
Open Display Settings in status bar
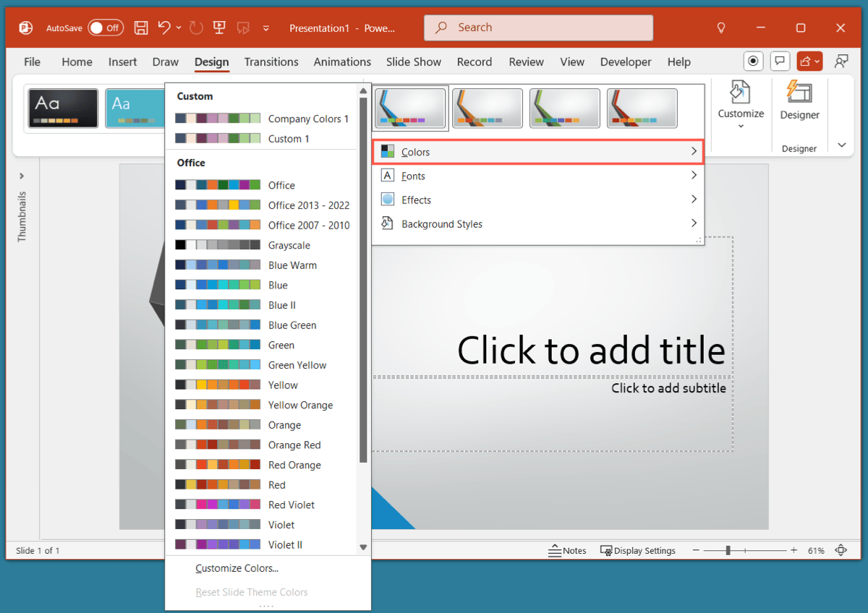coord(638,551)
